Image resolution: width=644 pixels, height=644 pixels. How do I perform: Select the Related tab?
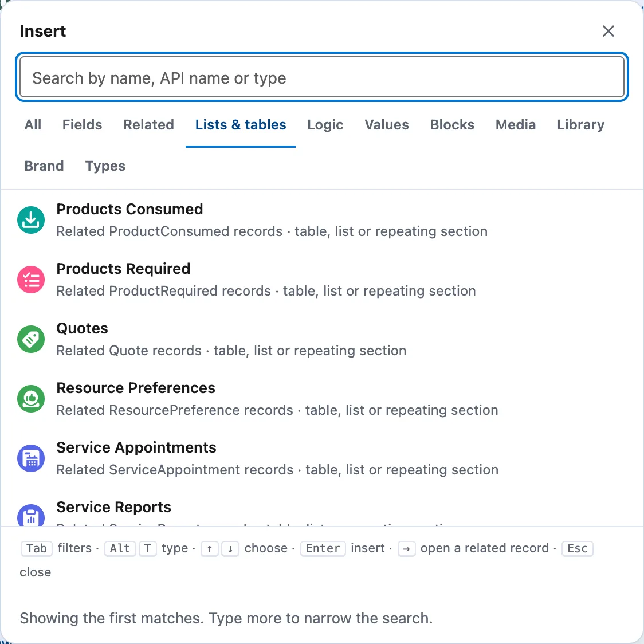pyautogui.click(x=148, y=125)
